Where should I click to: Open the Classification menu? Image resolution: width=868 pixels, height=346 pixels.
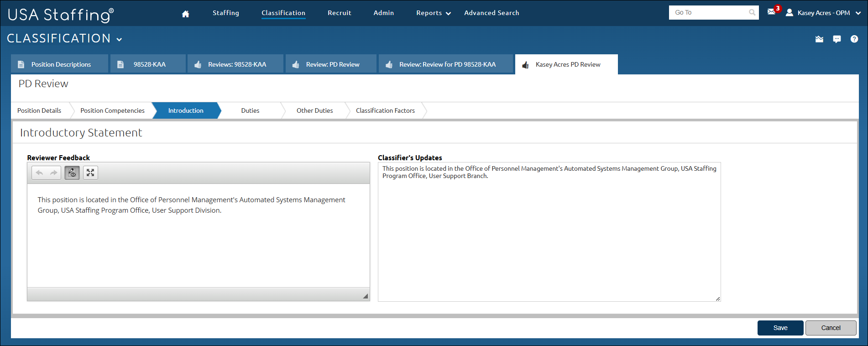tap(283, 13)
